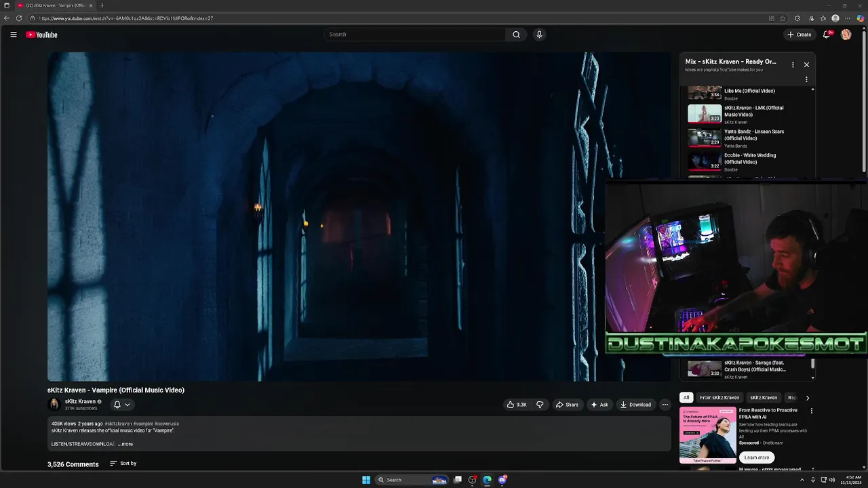Click inside the YouTube search field
The height and width of the screenshot is (488, 868).
coord(415,35)
